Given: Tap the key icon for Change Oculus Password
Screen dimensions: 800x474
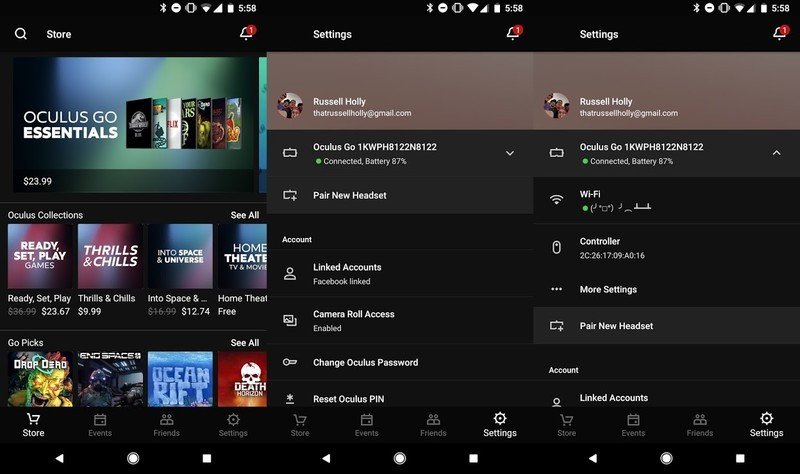Looking at the screenshot, I should 290,362.
